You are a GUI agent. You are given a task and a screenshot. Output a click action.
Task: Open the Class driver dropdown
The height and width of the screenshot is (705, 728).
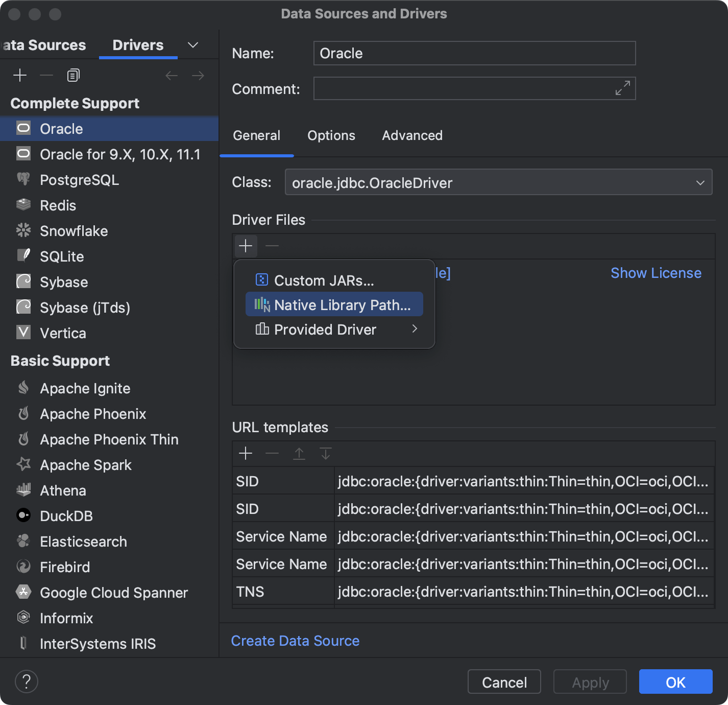[700, 182]
